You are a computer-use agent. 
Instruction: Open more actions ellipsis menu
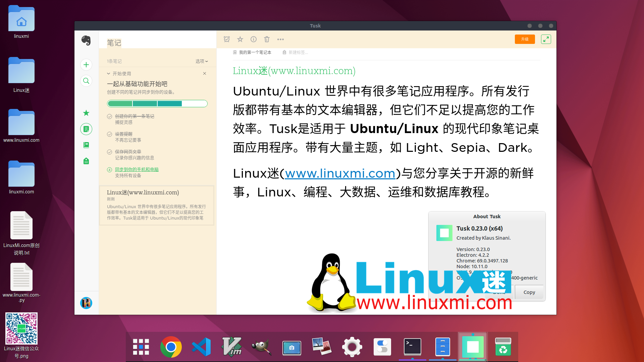pos(281,39)
